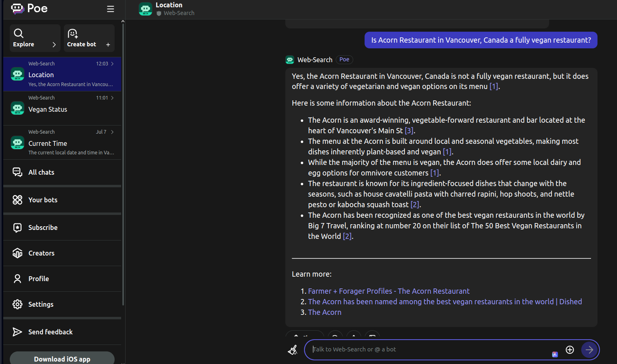Click the broom clear-context icon

(x=293, y=349)
